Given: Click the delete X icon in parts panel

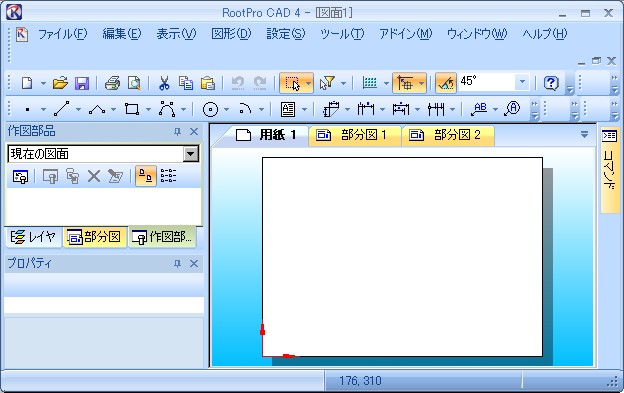Looking at the screenshot, I should click(x=94, y=176).
